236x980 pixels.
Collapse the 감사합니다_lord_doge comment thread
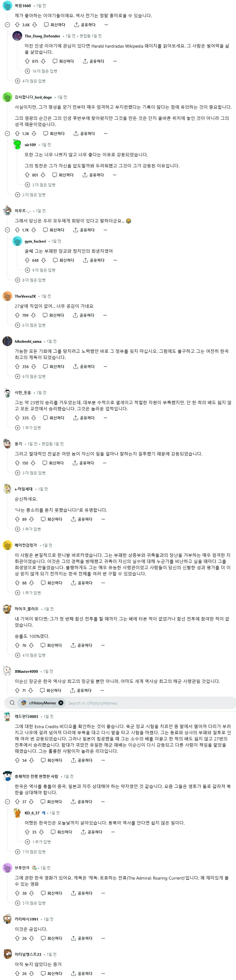[7, 134]
